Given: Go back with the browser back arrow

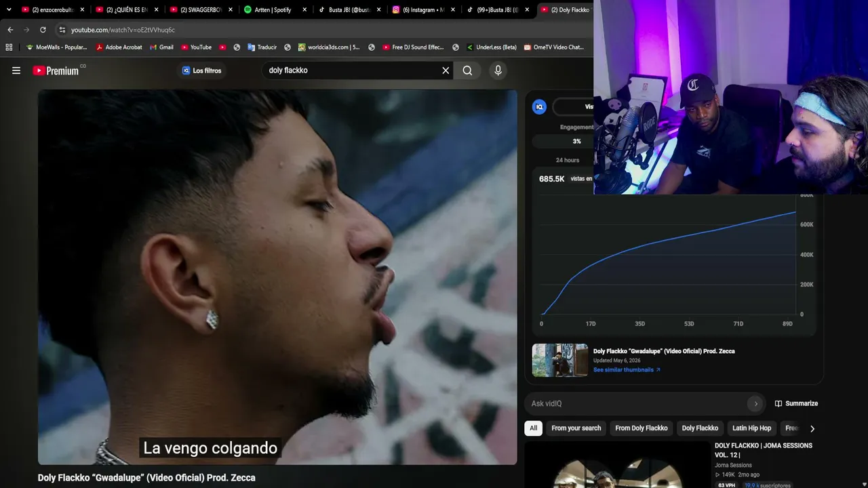Looking at the screenshot, I should [x=10, y=30].
